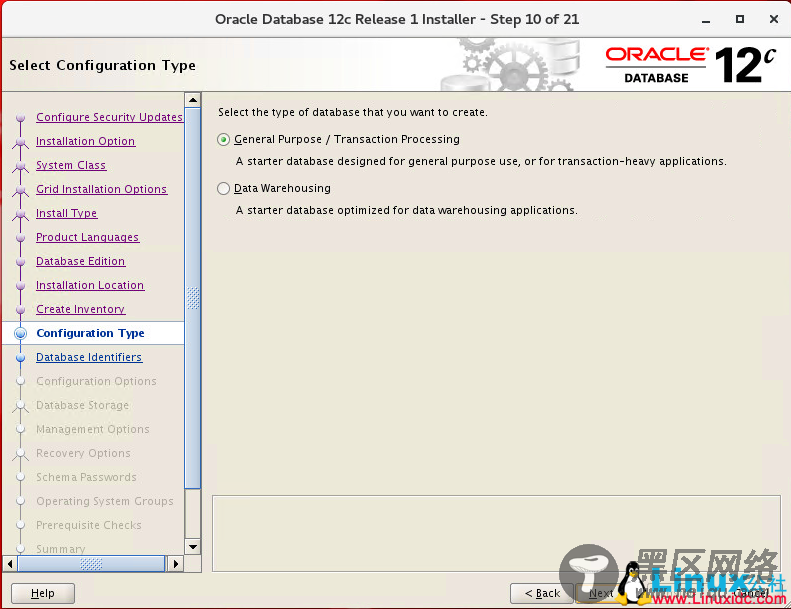Click the Next button
The height and width of the screenshot is (609, 791).
click(x=601, y=593)
